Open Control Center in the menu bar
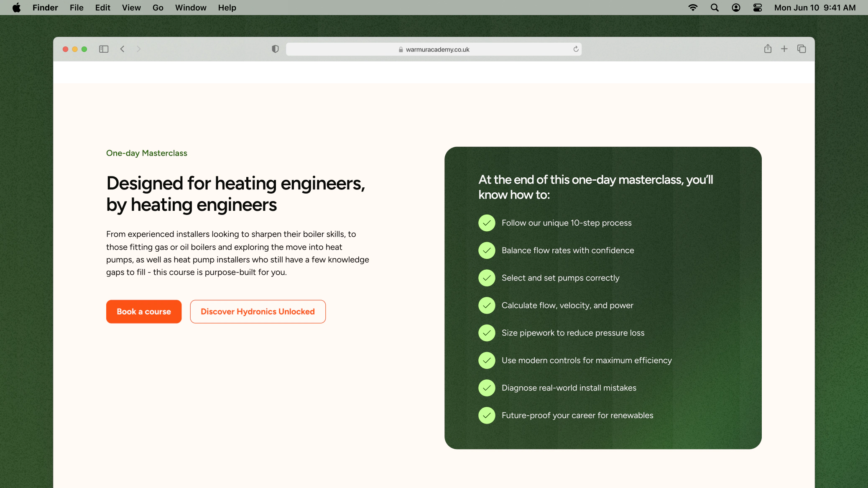 point(758,8)
